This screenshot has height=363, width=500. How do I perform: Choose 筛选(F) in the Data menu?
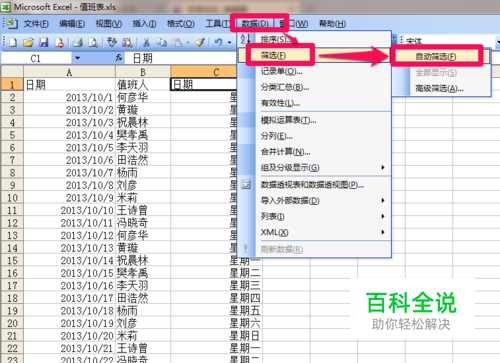tap(314, 55)
